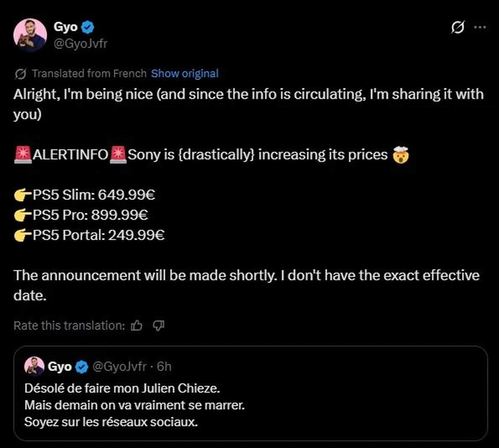Click the @GyoJvfr handle in the quoted post
Image resolution: width=499 pixels, height=448 pixels.
tap(119, 367)
